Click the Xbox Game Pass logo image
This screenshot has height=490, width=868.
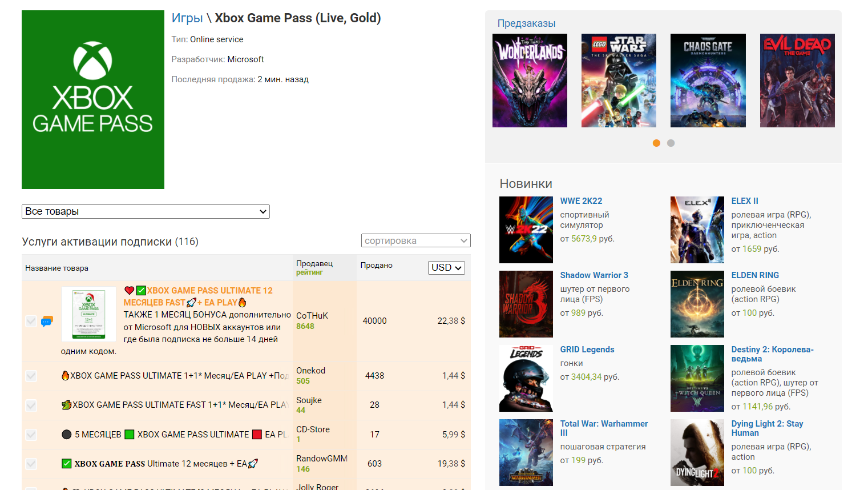93,100
